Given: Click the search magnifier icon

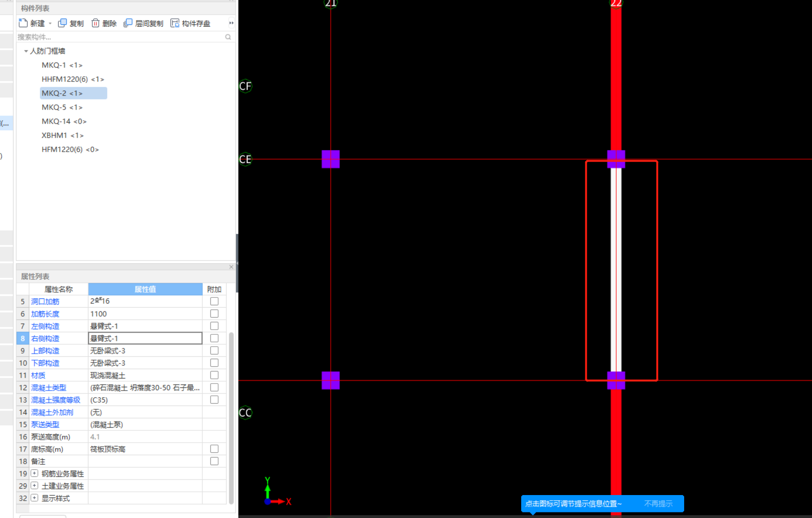Looking at the screenshot, I should click(228, 37).
